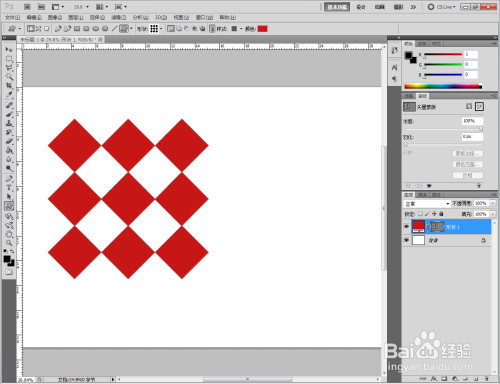The width and height of the screenshot is (500, 384).
Task: Open CS Live button
Action: [x=441, y=7]
